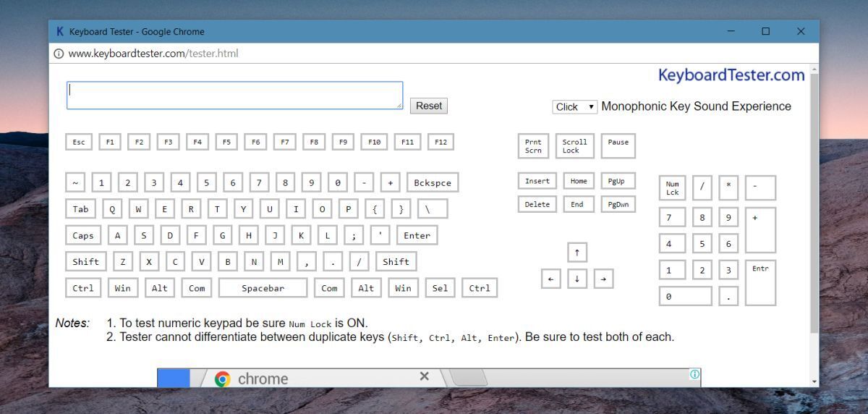Viewport: 868px width, 414px height.
Task: Click the Caps key
Action: 83,235
